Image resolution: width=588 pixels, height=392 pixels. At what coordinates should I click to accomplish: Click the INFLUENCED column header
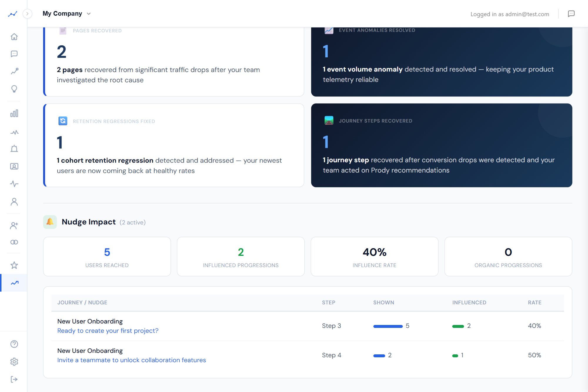tap(469, 303)
